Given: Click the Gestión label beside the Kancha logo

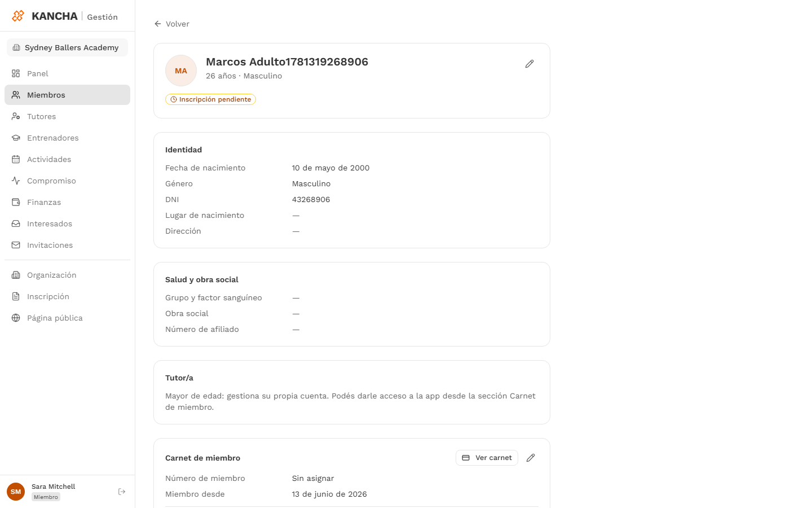Looking at the screenshot, I should click(103, 17).
